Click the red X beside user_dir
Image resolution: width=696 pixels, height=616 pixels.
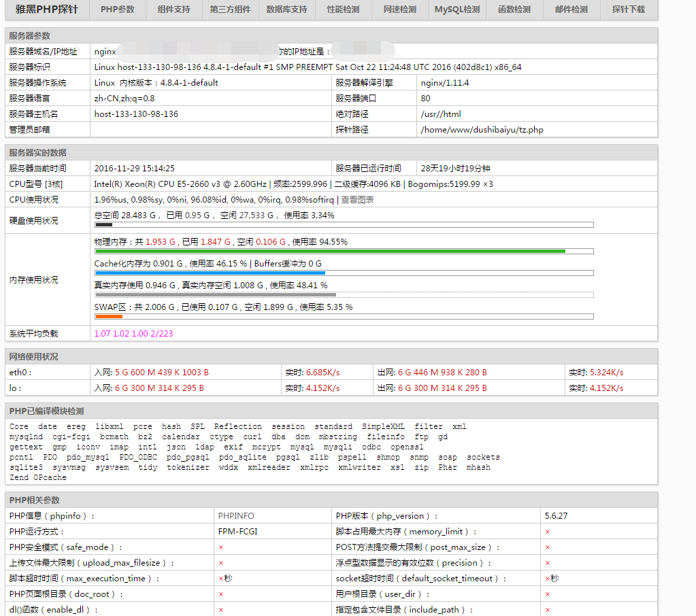[x=547, y=594]
